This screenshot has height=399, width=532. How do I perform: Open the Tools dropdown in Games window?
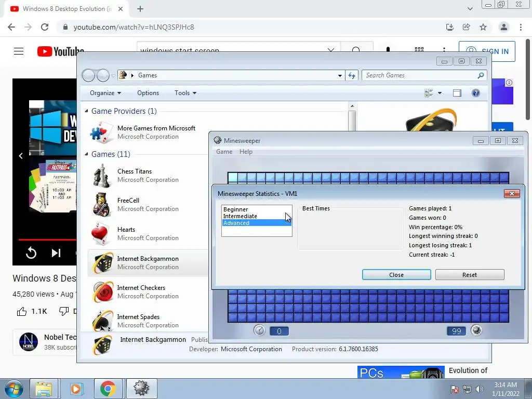185,93
